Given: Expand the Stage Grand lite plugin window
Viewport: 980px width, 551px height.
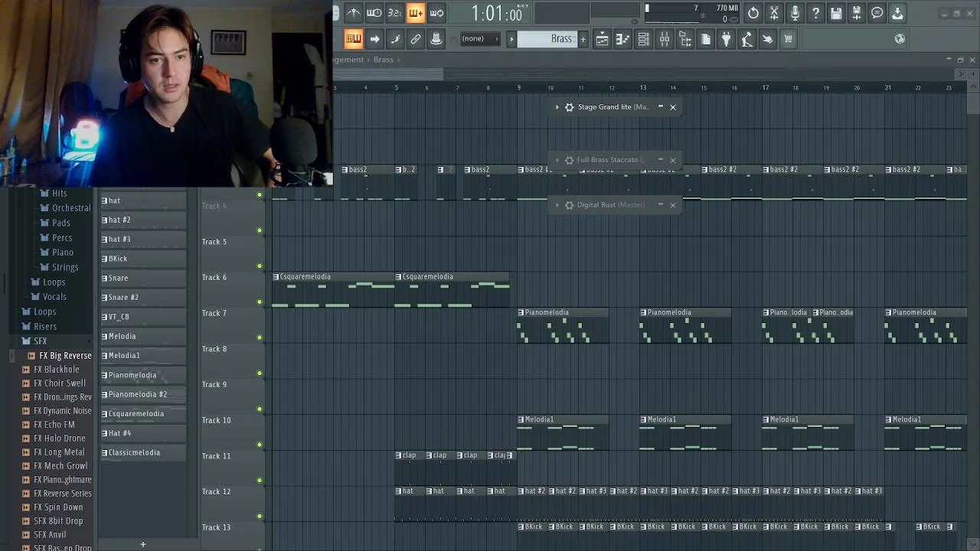Looking at the screenshot, I should [x=557, y=107].
